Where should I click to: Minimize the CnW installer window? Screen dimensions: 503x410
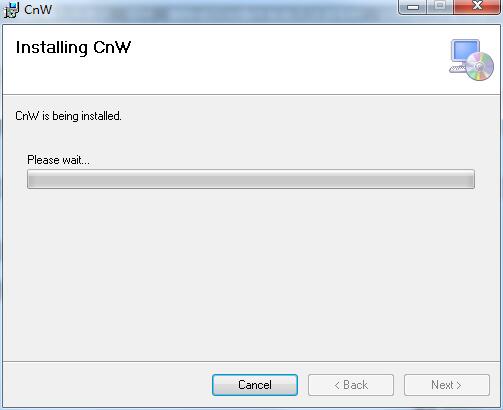[x=412, y=7]
